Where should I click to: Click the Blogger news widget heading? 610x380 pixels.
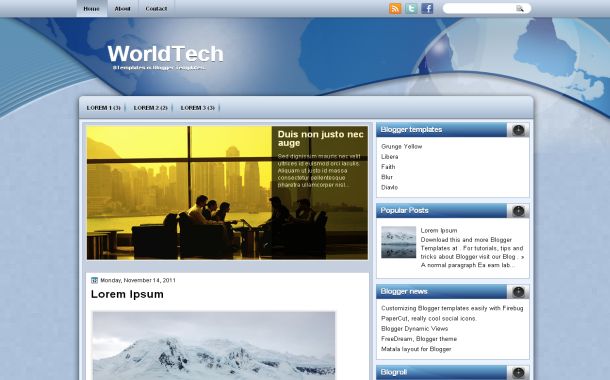click(404, 291)
